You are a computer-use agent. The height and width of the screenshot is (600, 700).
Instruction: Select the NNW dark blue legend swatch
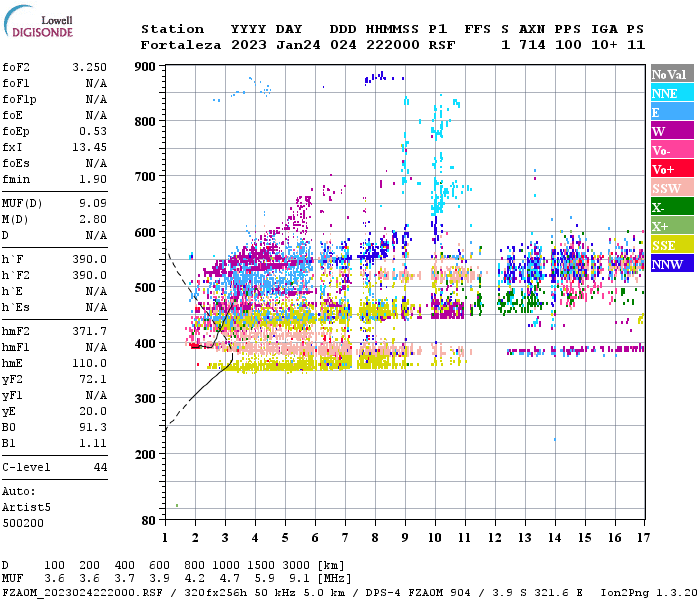pos(672,263)
